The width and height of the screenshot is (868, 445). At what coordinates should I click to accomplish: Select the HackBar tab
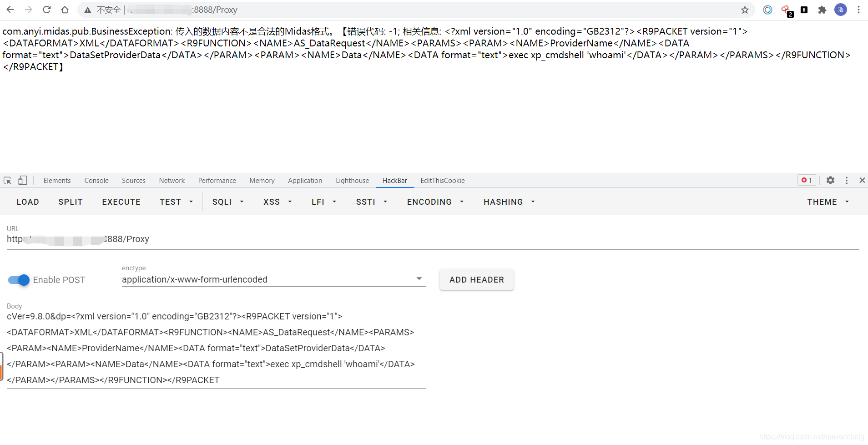pos(395,181)
